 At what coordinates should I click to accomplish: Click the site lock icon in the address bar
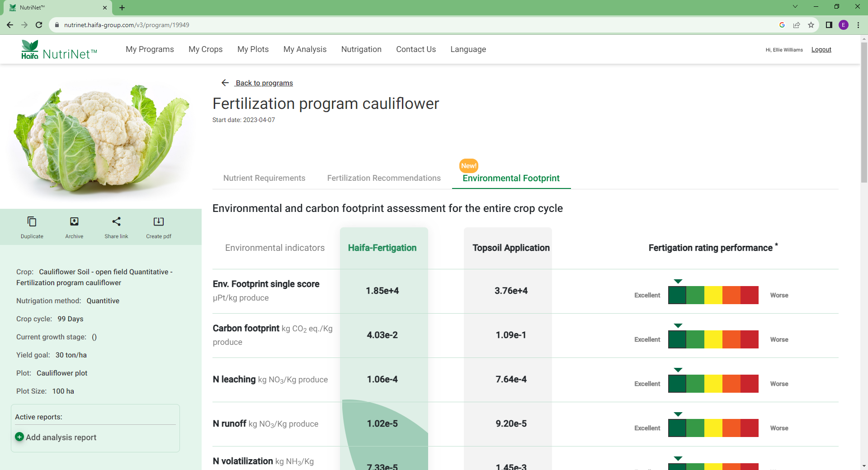pos(57,25)
